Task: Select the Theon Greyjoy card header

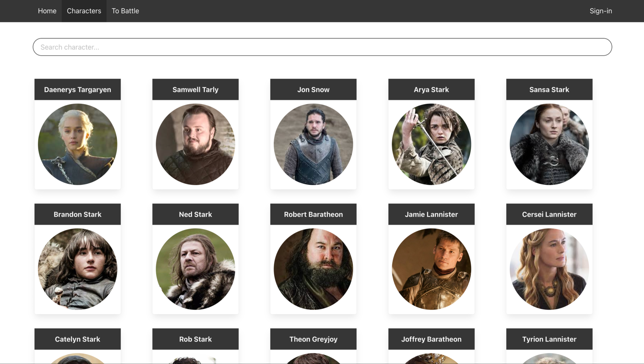Action: tap(313, 339)
